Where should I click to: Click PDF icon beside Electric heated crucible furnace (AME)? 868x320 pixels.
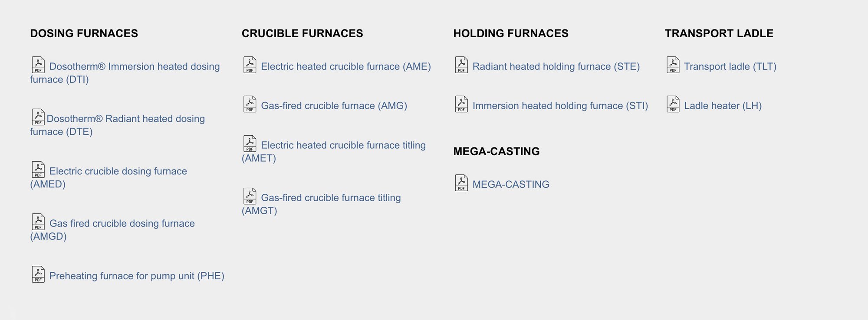point(250,65)
